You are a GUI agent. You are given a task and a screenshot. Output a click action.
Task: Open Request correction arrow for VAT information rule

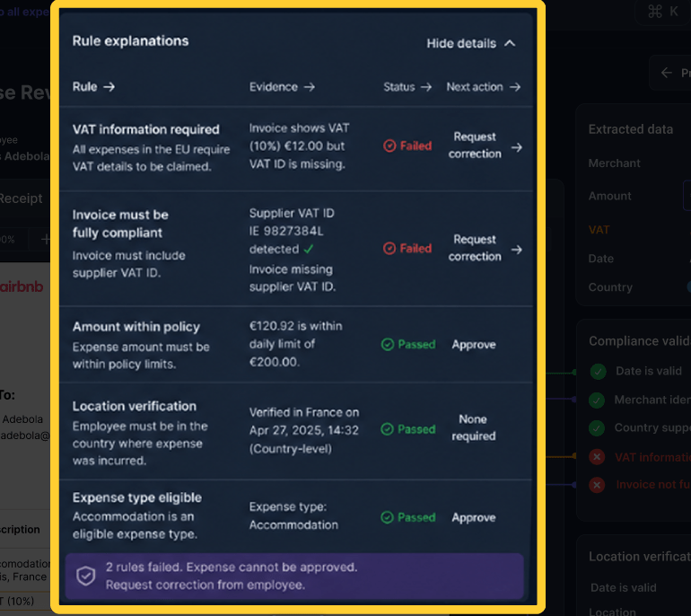(517, 147)
